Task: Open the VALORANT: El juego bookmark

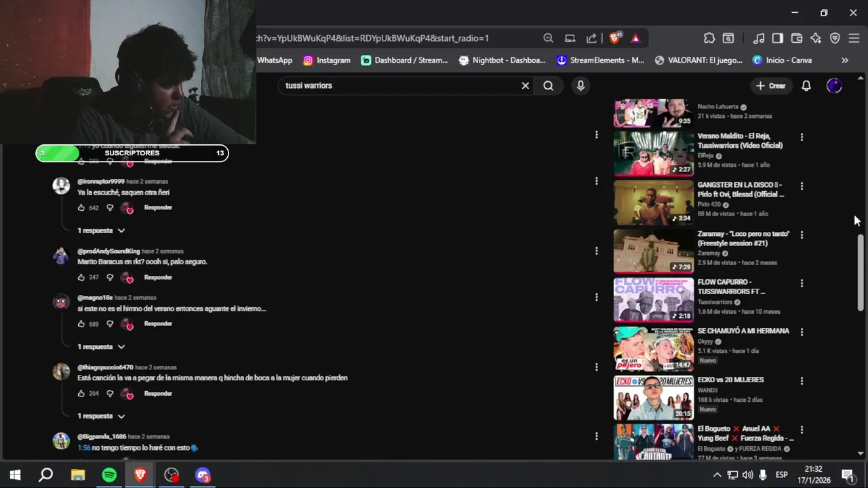Action: (698, 60)
